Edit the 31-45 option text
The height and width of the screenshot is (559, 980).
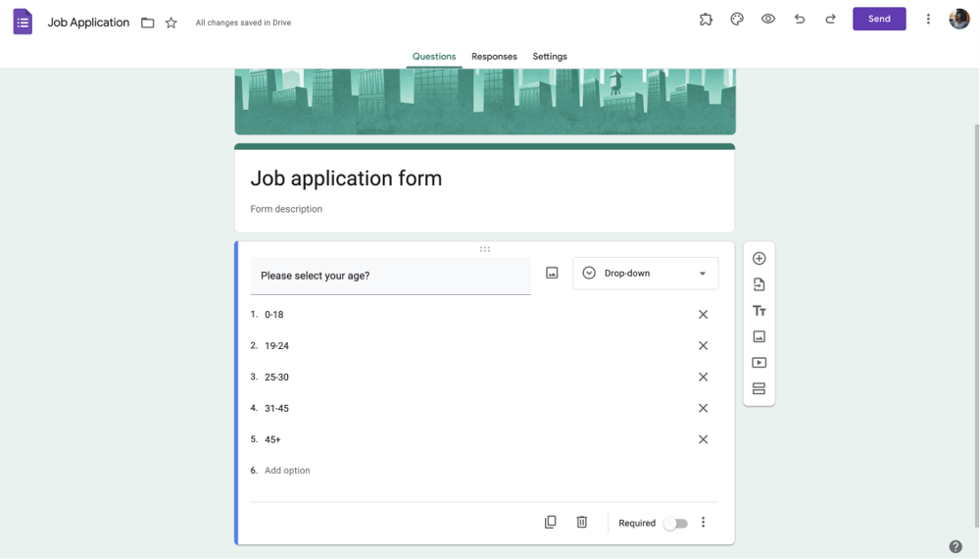[277, 408]
